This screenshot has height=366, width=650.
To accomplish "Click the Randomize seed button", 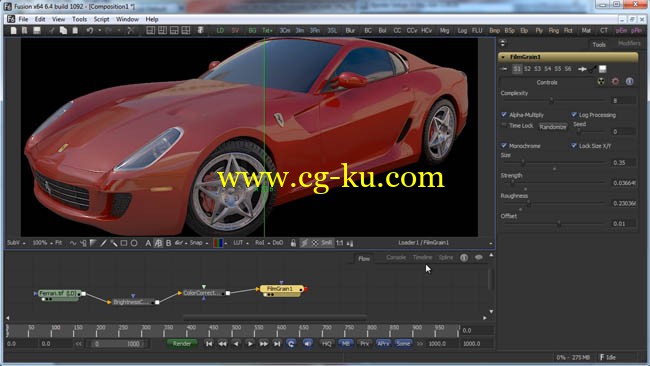I will [553, 127].
